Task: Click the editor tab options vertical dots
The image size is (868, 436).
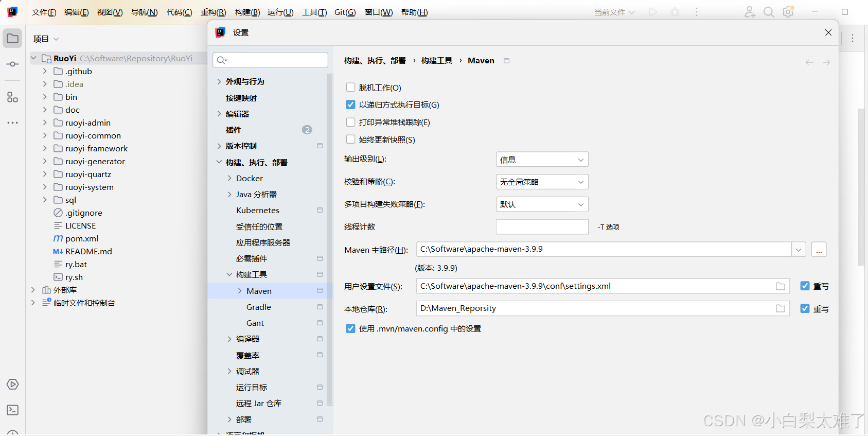Action: (x=853, y=39)
